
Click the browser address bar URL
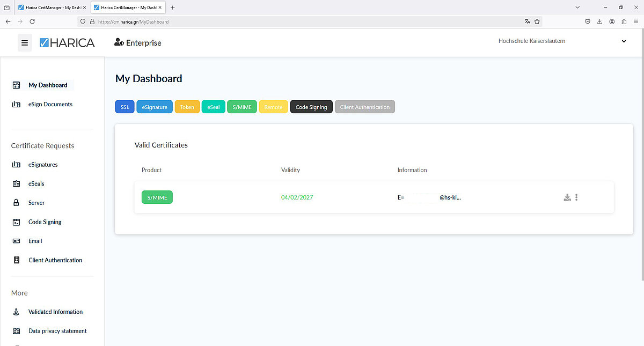pyautogui.click(x=133, y=22)
